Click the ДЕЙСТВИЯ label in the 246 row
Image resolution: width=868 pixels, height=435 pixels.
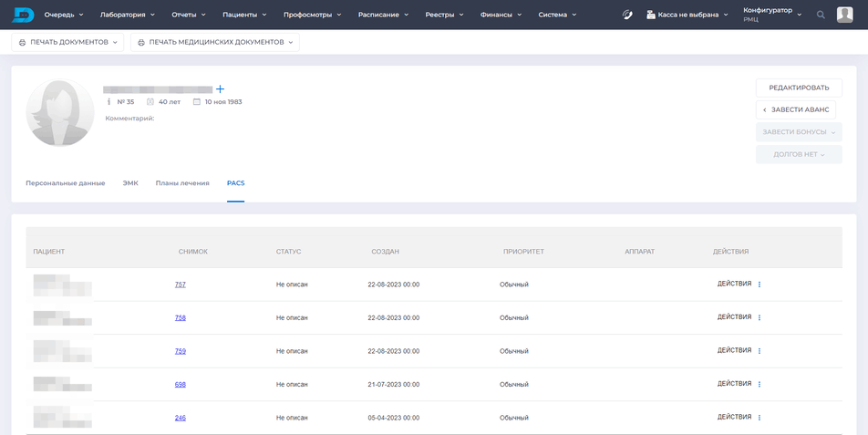tap(734, 417)
